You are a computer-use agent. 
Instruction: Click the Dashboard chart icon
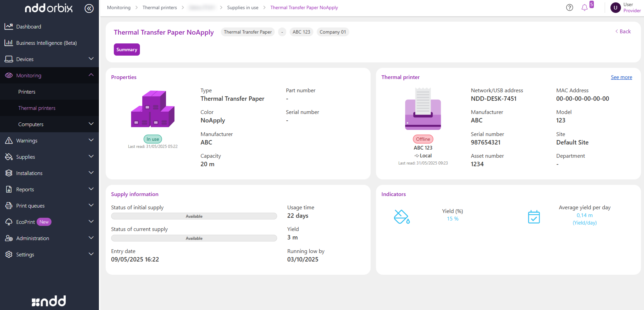(x=9, y=26)
